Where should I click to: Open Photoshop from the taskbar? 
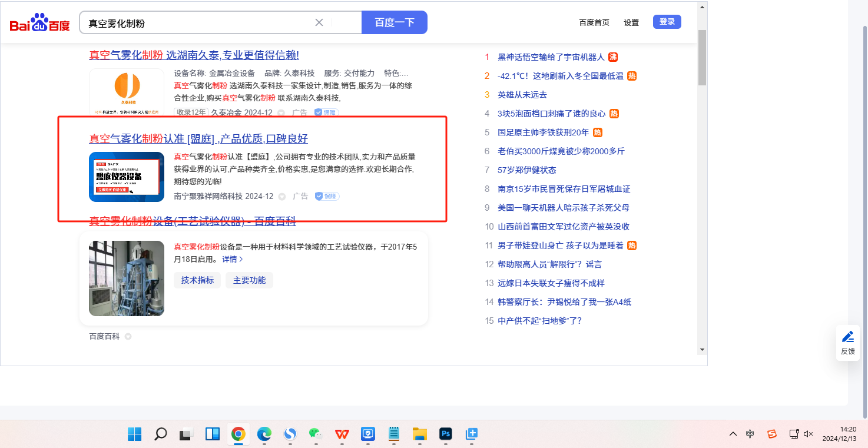pos(446,434)
